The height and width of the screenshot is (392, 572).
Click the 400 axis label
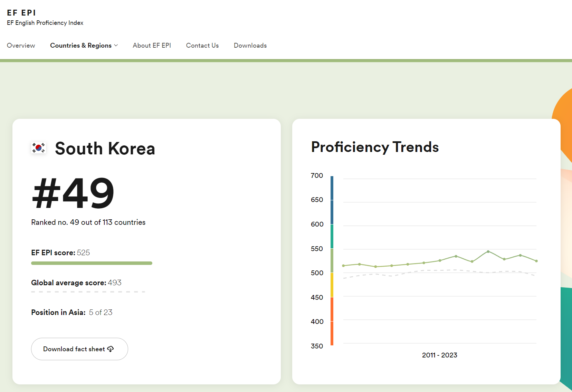coord(317,322)
